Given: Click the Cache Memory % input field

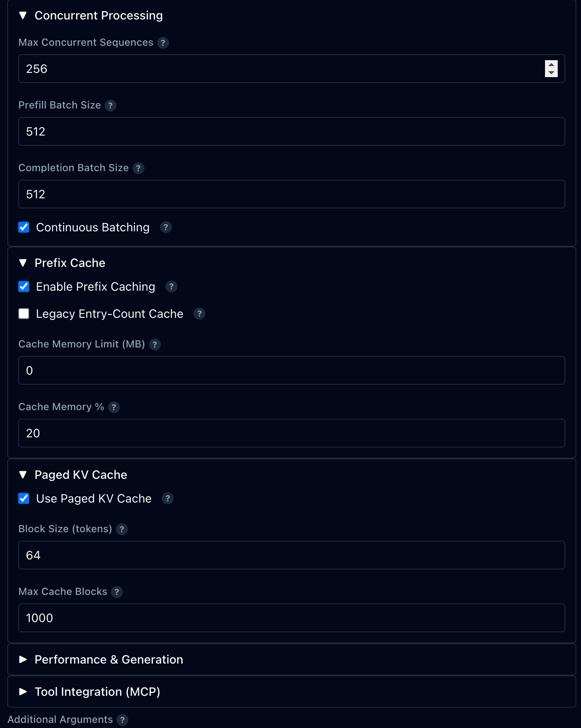Looking at the screenshot, I should [291, 433].
